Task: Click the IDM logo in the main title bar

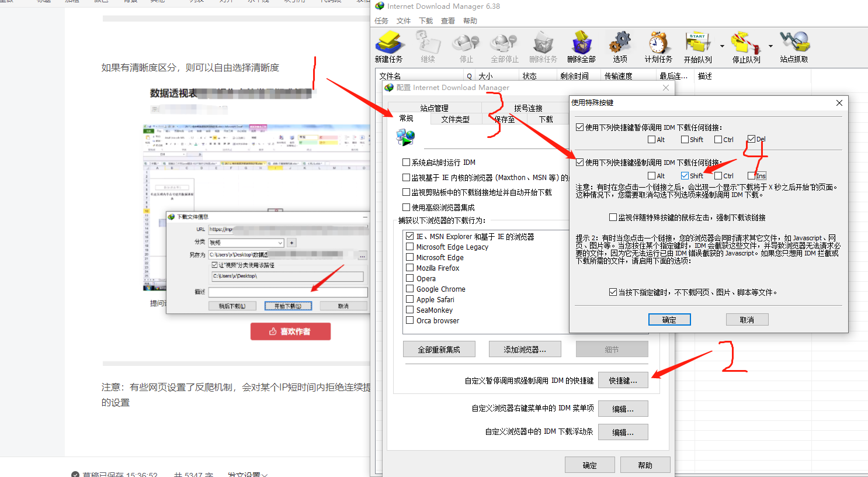Action: [380, 6]
